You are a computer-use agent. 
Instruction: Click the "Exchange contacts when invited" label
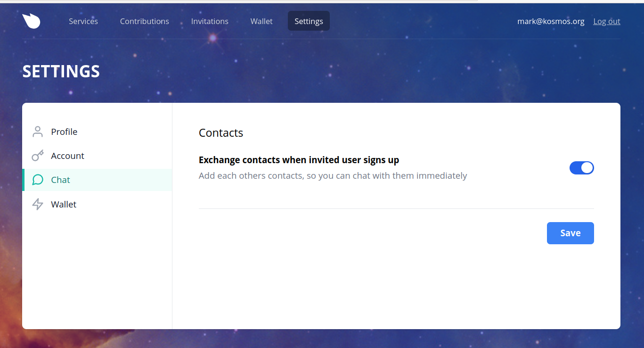299,160
